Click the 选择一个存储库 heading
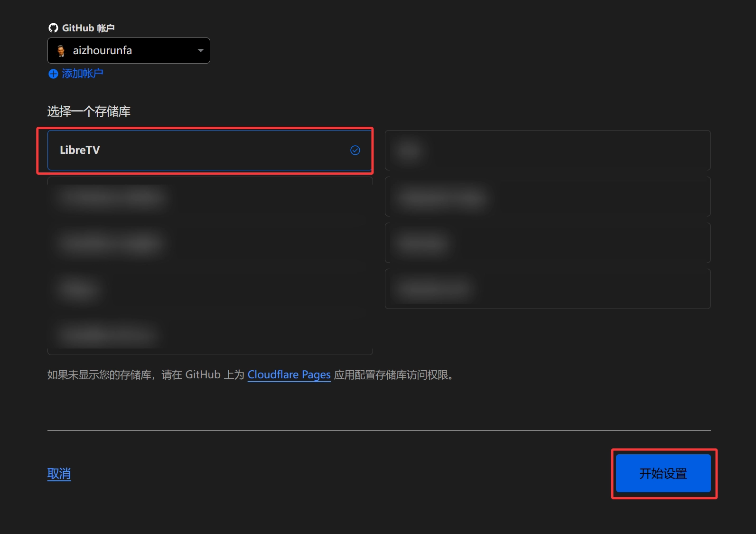756x534 pixels. [89, 111]
